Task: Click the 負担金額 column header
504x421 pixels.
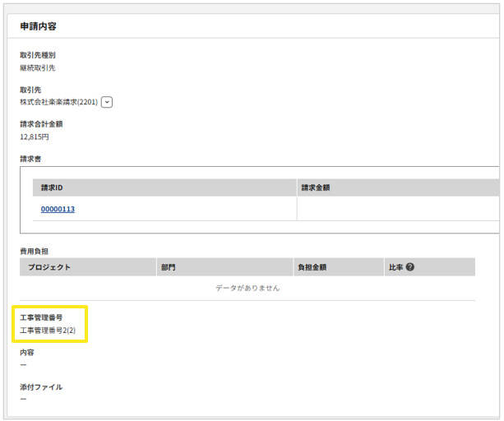Action: click(x=312, y=267)
